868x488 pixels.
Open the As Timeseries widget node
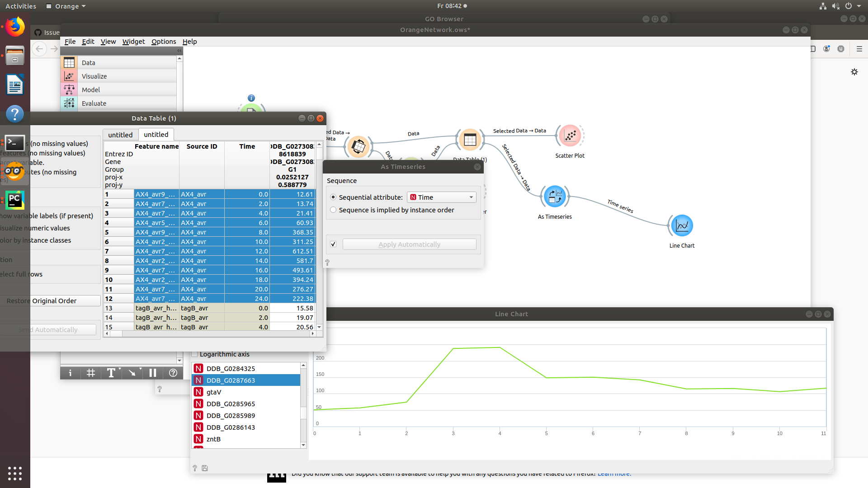coord(555,196)
